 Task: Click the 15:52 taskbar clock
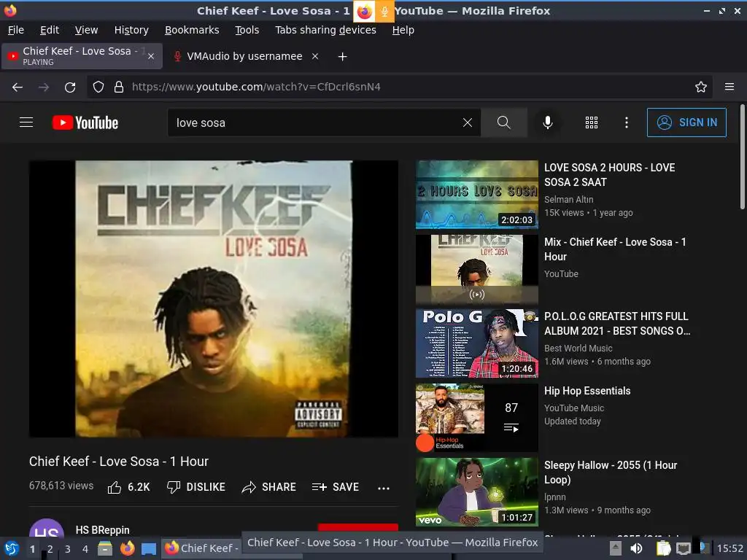[x=729, y=548]
